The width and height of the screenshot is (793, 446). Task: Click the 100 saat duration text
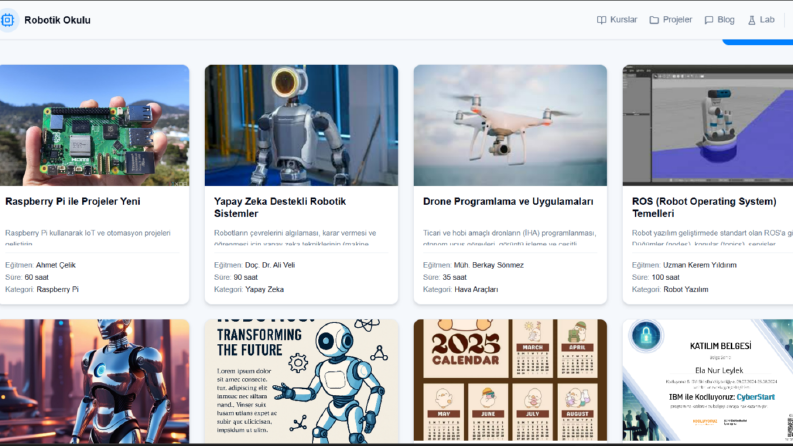tap(666, 277)
